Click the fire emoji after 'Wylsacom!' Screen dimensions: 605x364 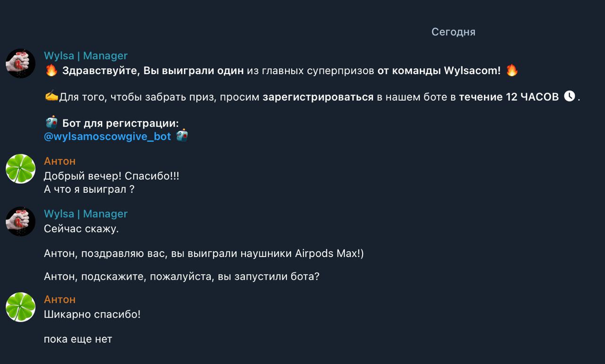(512, 71)
